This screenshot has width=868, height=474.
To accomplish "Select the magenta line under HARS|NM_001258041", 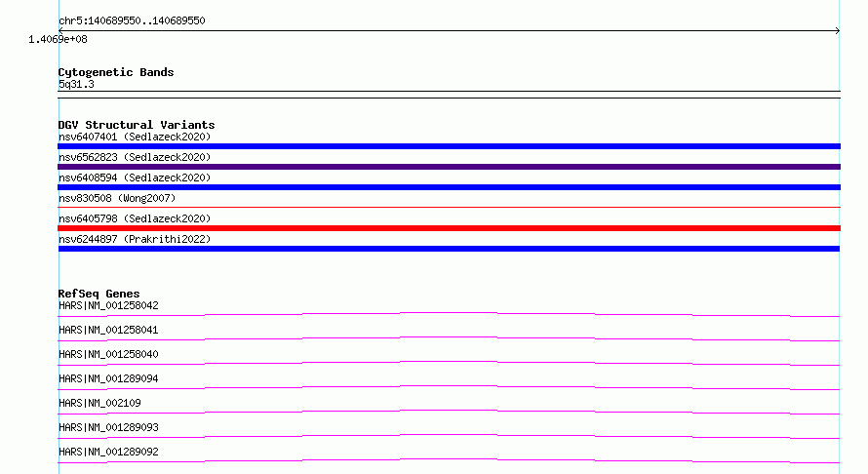I will point(449,338).
